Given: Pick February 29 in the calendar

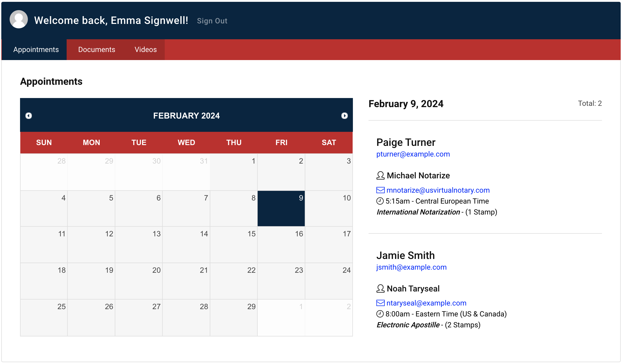Looking at the screenshot, I should click(x=234, y=318).
